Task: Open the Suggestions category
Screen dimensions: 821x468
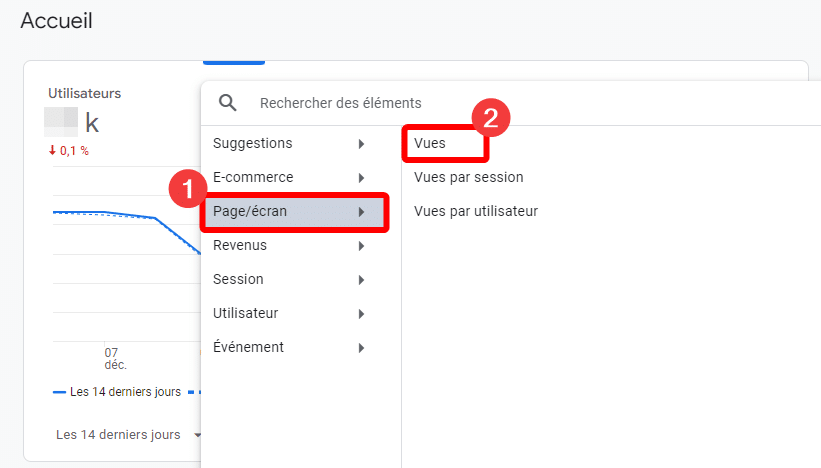Action: 252,144
